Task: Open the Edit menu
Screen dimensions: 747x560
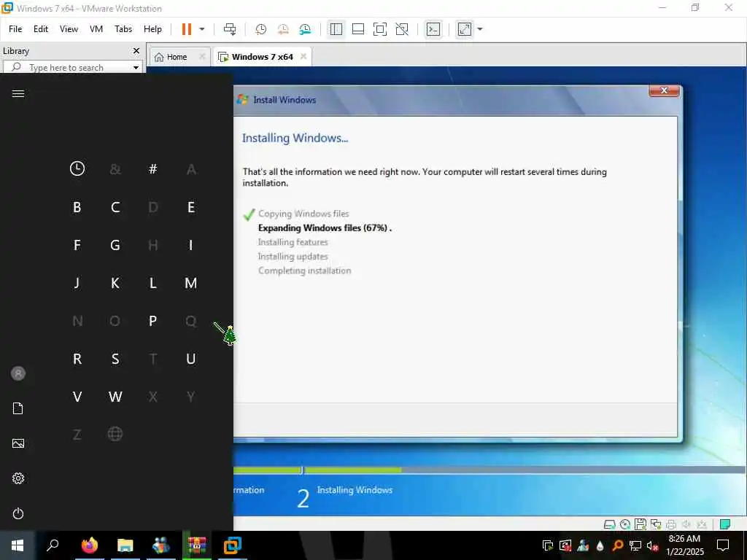Action: click(x=41, y=29)
